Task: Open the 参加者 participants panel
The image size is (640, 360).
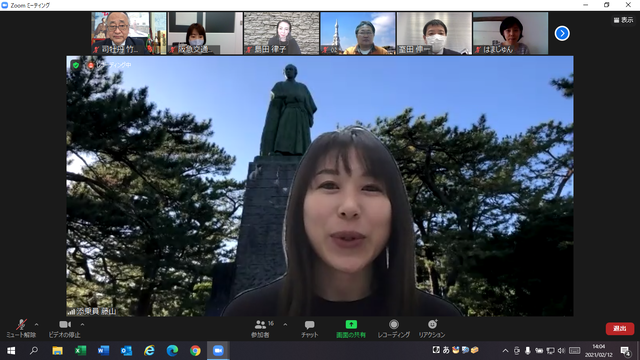Action: pos(261,329)
